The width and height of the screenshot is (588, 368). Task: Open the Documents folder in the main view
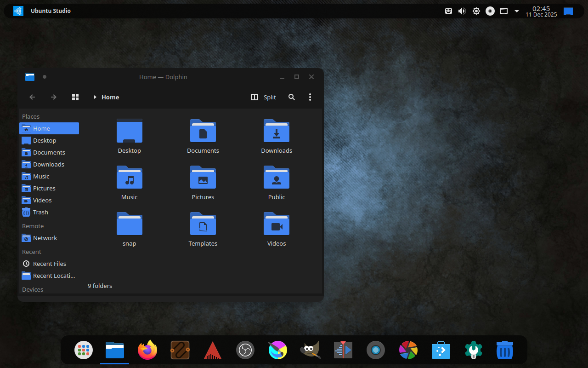[203, 133]
